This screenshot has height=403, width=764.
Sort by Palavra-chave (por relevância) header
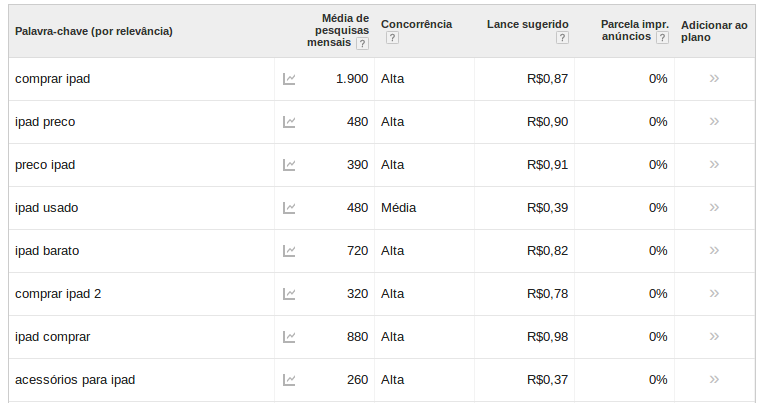(x=94, y=31)
